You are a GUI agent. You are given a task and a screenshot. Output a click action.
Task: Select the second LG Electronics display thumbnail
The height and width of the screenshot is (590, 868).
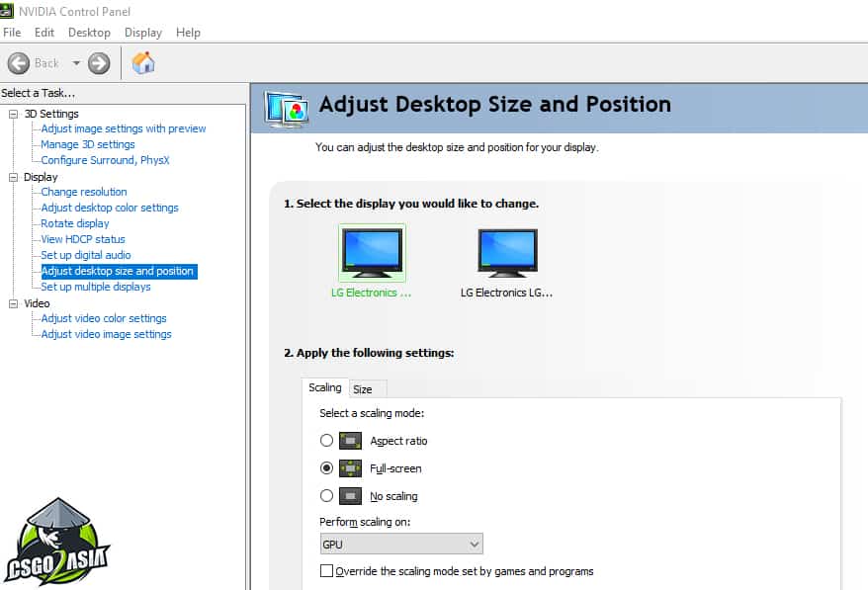507,250
